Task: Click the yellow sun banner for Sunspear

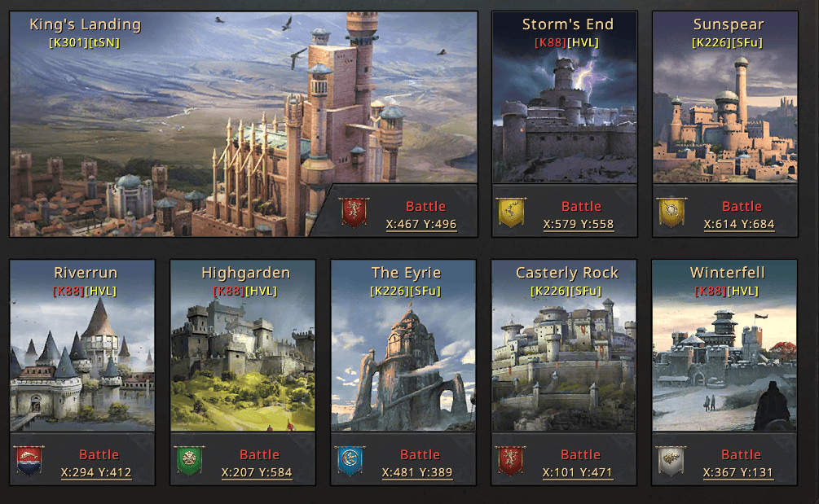Action: (671, 213)
